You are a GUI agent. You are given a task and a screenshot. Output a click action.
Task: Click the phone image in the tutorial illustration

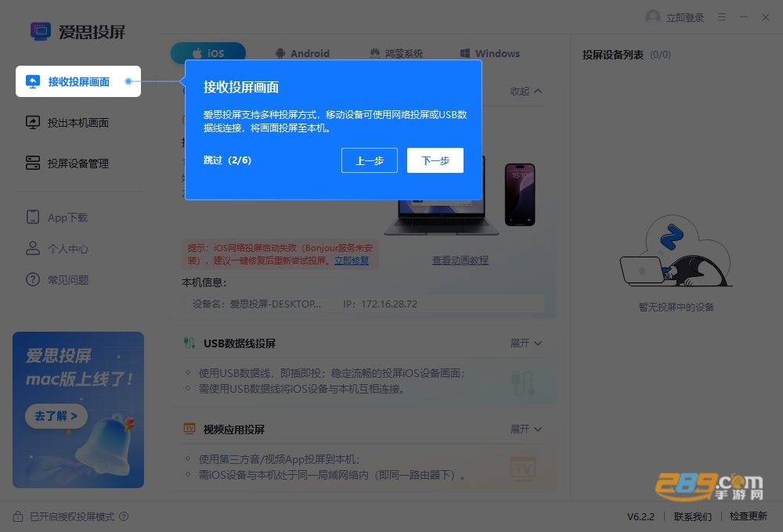[520, 195]
